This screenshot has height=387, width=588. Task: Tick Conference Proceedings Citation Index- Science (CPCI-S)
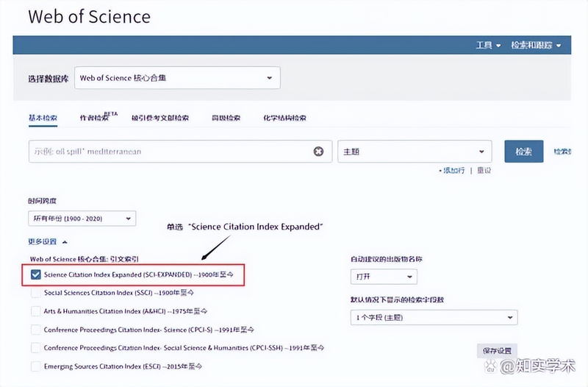click(x=36, y=329)
